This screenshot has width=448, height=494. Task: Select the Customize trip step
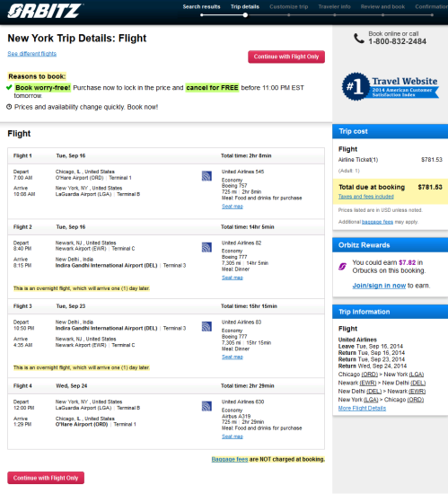pyautogui.click(x=289, y=6)
